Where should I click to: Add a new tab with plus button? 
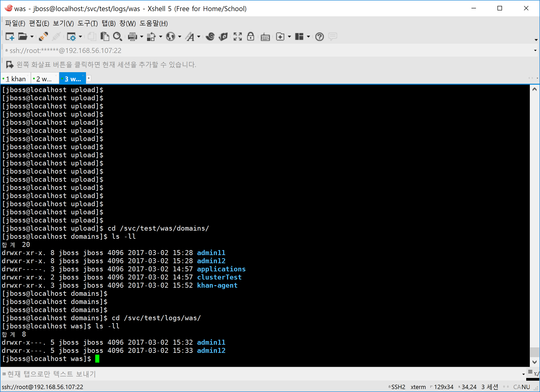pyautogui.click(x=89, y=78)
